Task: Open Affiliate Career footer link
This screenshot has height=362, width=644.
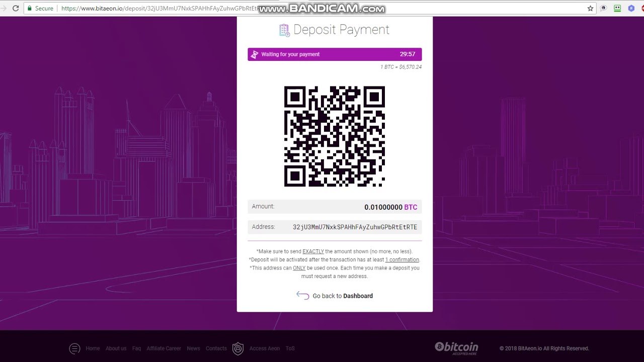Action: 164,348
